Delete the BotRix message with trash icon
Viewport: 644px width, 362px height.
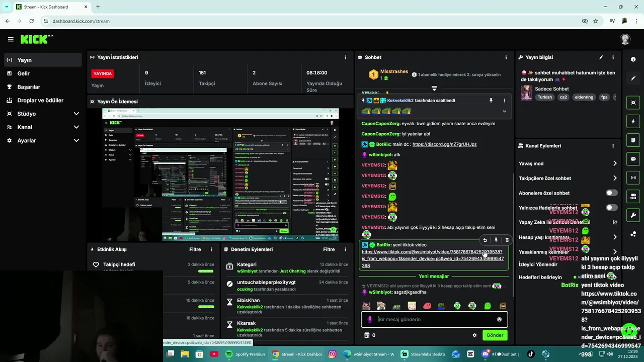coord(507,240)
